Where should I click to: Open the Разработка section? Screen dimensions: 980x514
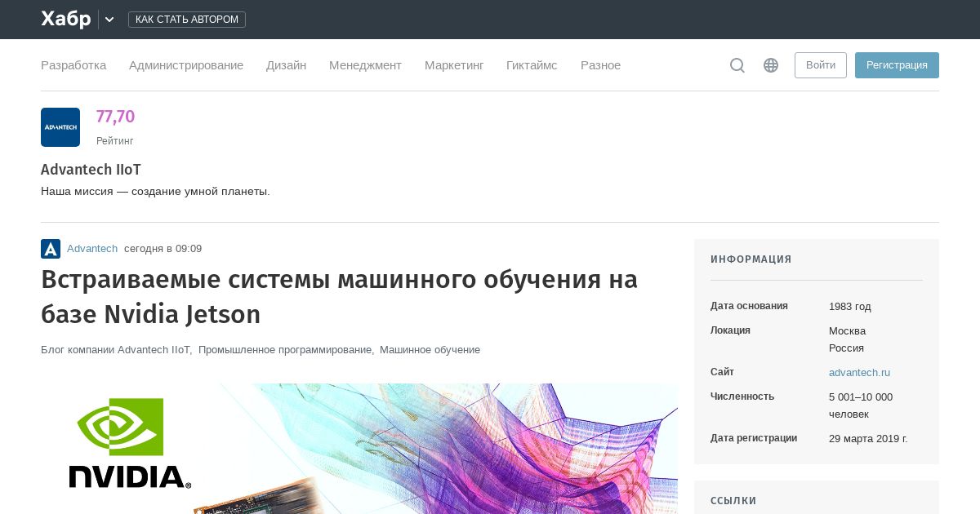(x=73, y=65)
